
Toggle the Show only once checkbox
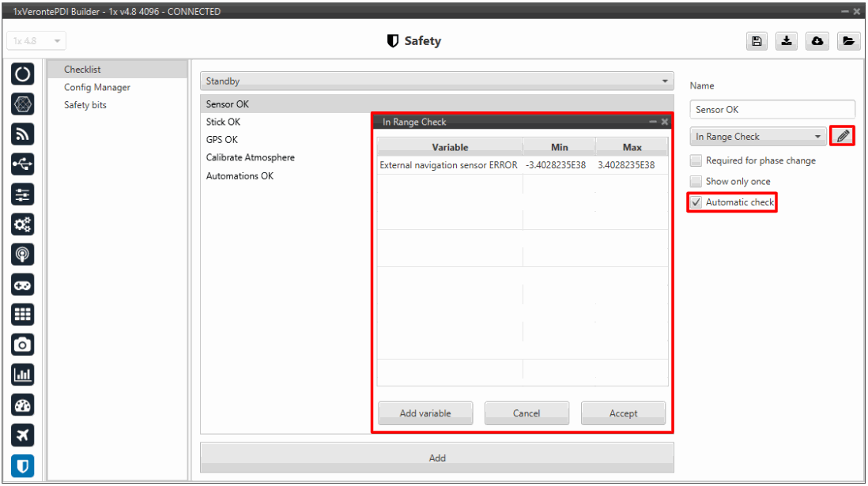pyautogui.click(x=696, y=182)
